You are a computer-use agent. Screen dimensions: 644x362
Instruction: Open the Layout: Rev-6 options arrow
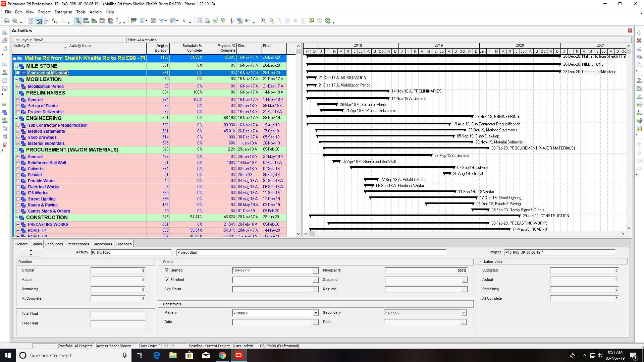[18, 40]
